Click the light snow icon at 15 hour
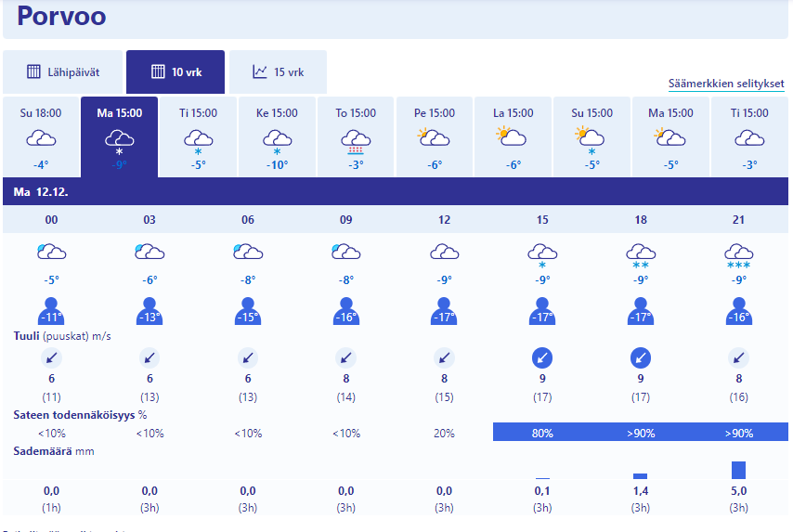 pyautogui.click(x=542, y=254)
